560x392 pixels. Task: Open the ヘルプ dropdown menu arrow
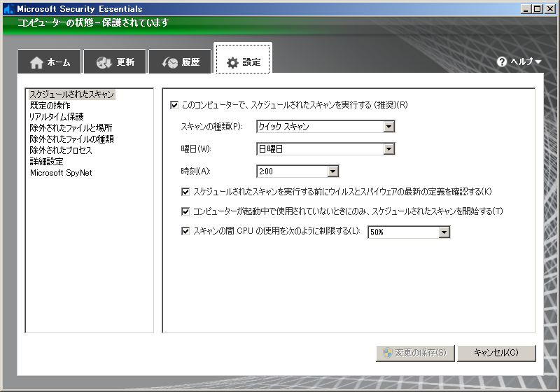coord(538,62)
